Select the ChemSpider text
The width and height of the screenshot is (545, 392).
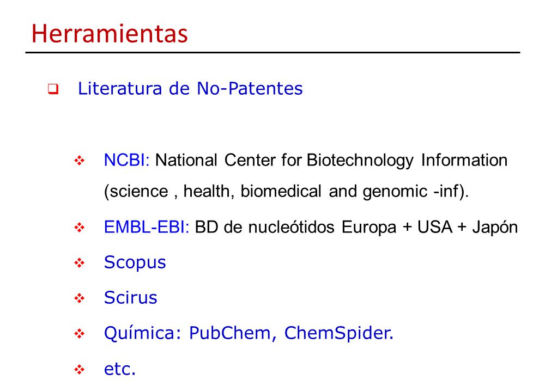(x=339, y=334)
